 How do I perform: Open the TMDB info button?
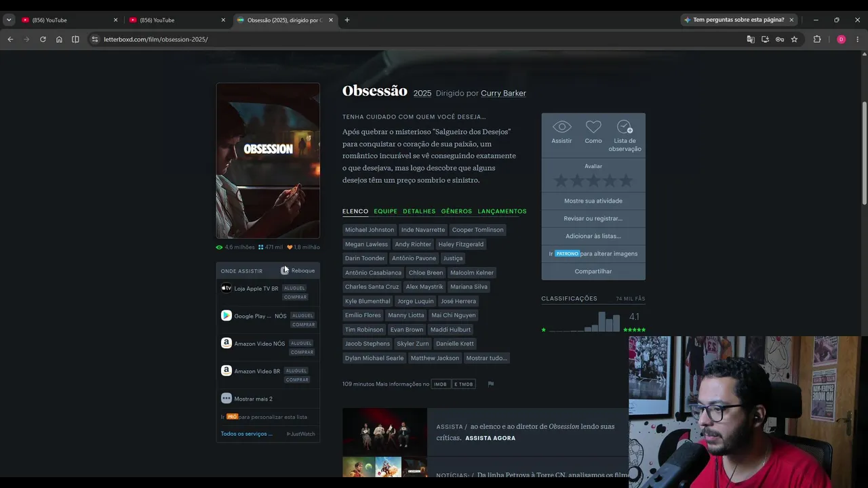pyautogui.click(x=463, y=384)
